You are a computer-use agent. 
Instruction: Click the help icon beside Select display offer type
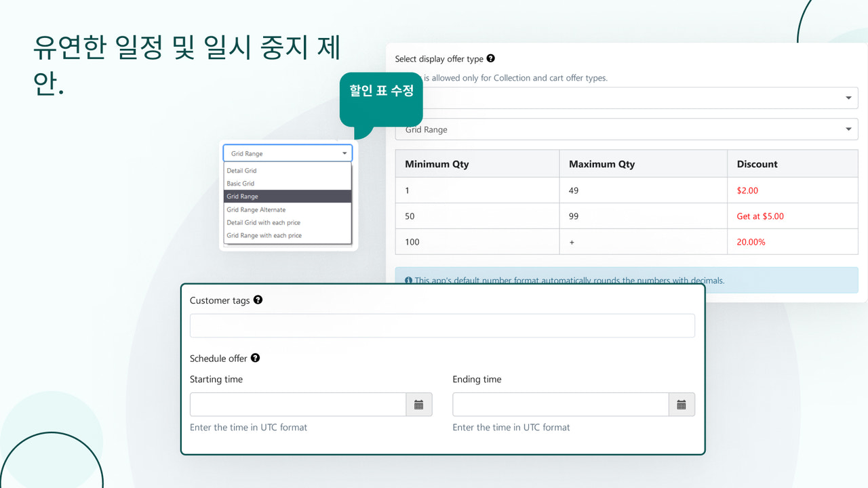[x=490, y=59]
